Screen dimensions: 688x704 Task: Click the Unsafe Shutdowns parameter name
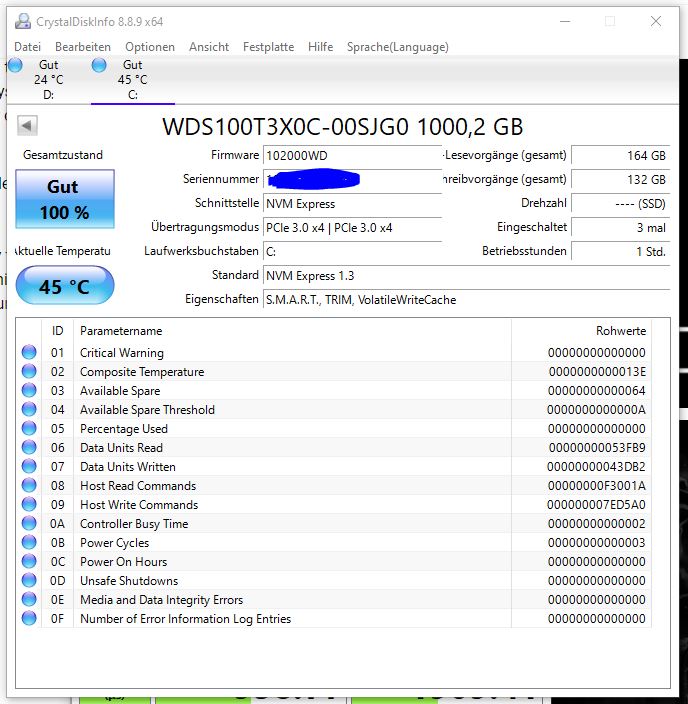click(x=129, y=581)
